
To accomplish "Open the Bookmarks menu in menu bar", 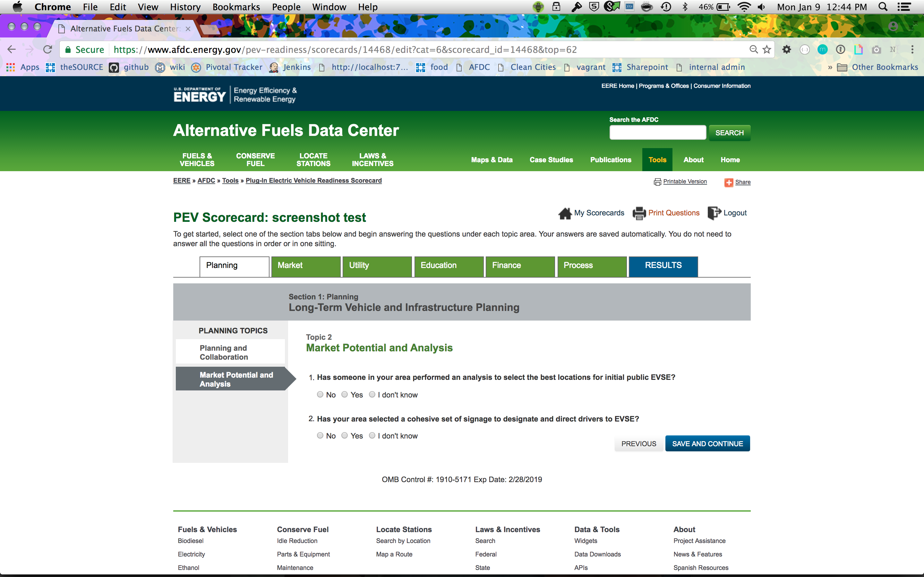I will click(x=236, y=7).
